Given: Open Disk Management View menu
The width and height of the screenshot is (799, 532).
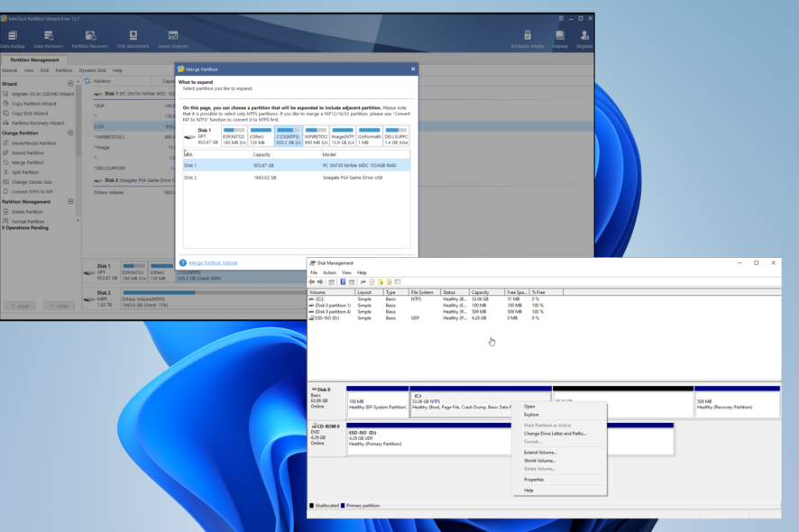Looking at the screenshot, I should 346,272.
